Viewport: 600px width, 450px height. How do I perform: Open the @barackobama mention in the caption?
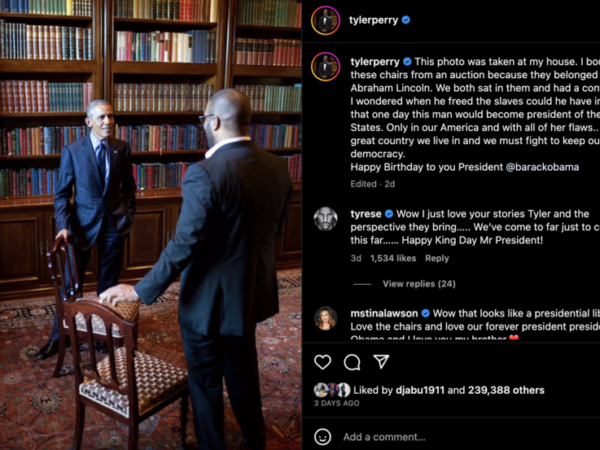pyautogui.click(x=542, y=167)
